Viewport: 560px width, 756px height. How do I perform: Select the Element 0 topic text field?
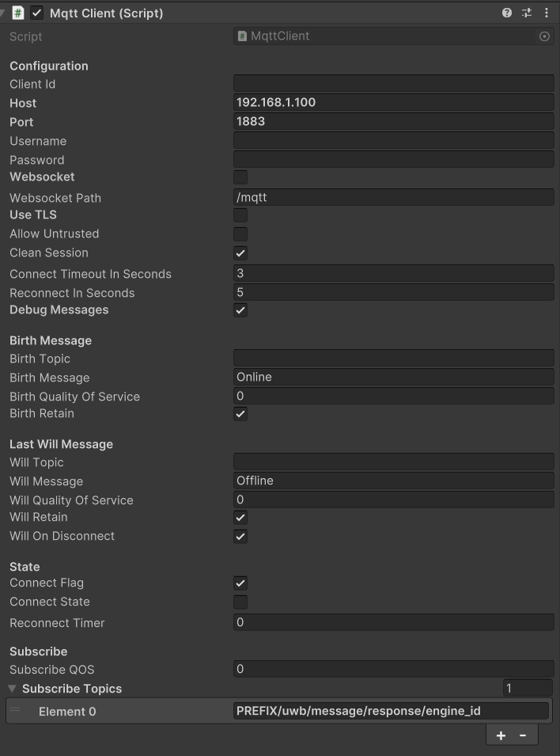391,711
